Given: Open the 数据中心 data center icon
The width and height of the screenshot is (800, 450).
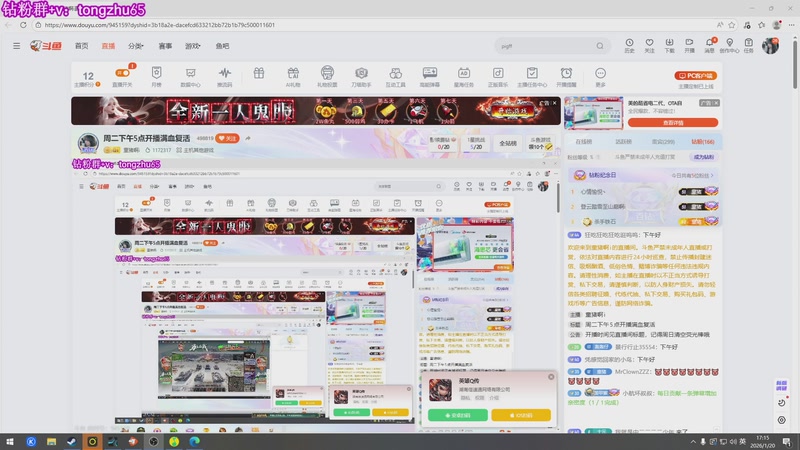Looking at the screenshot, I should 190,73.
